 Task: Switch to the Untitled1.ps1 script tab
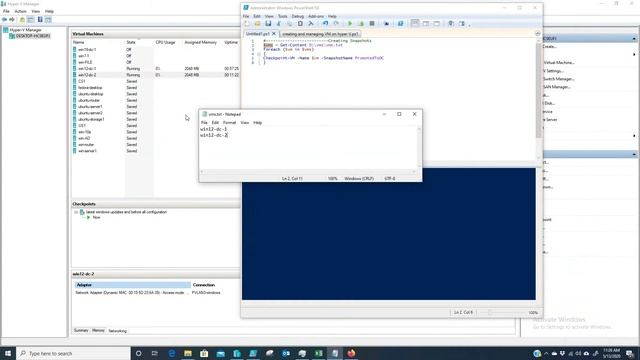click(258, 34)
